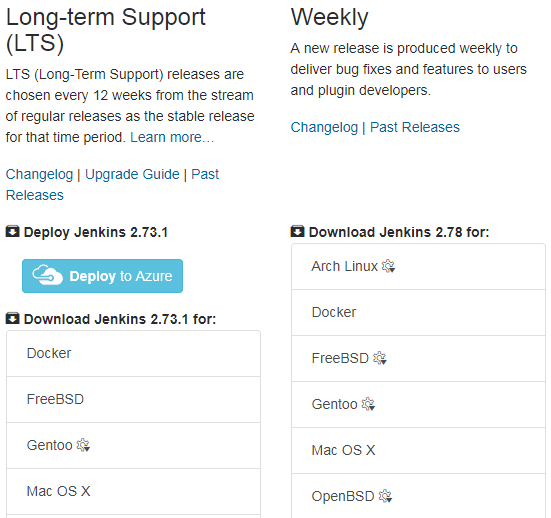551x518 pixels.
Task: Click the Deploy to Azure button
Action: pos(102,276)
